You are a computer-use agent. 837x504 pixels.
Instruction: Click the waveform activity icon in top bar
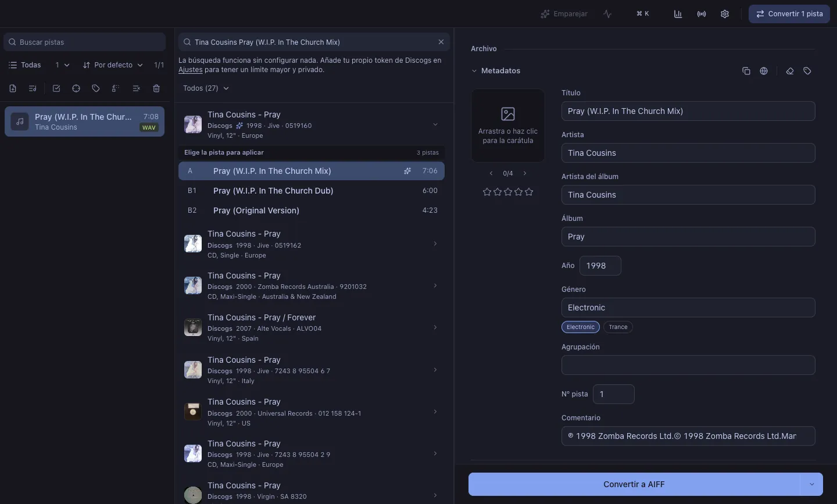[607, 14]
